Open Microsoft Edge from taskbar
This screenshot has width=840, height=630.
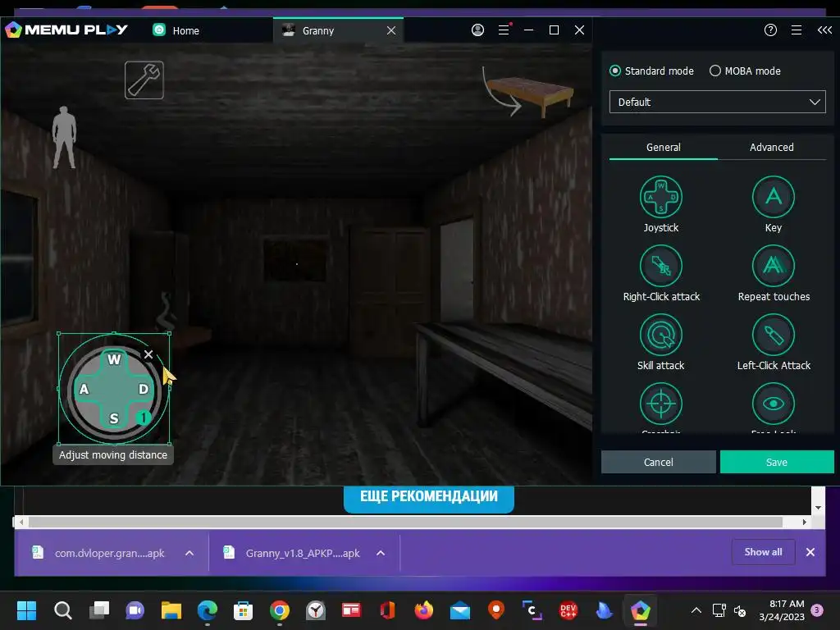click(x=208, y=610)
